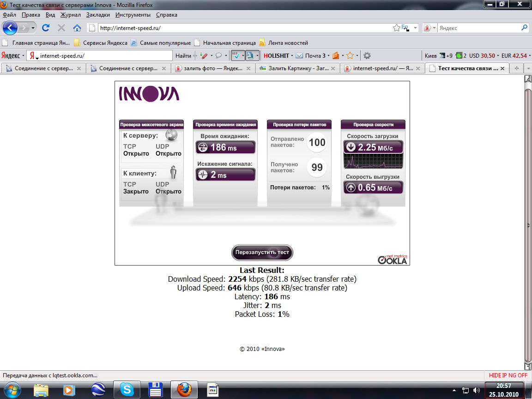Click the Yandex bar search input field
The image size is (532, 399).
coord(105,55)
